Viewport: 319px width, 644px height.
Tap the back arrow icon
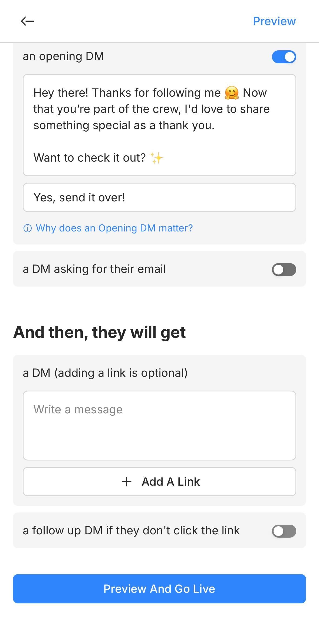click(x=28, y=21)
